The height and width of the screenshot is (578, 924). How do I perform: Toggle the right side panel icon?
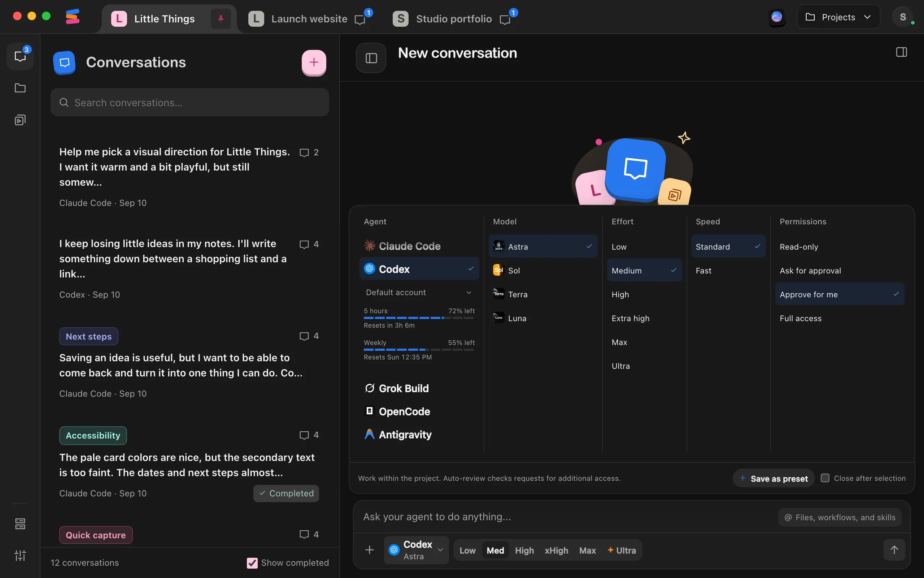[902, 52]
